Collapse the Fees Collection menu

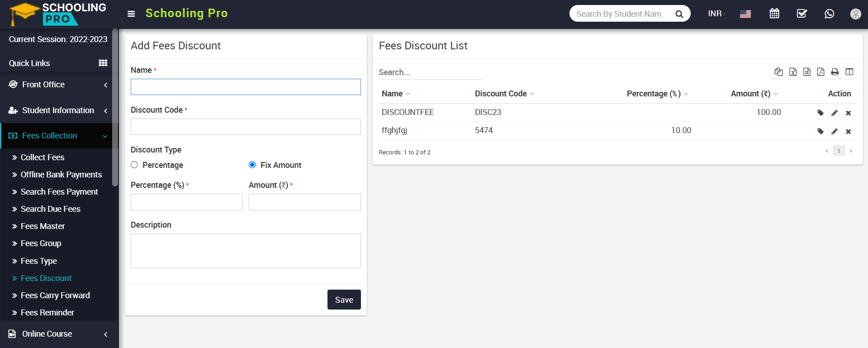tap(59, 136)
